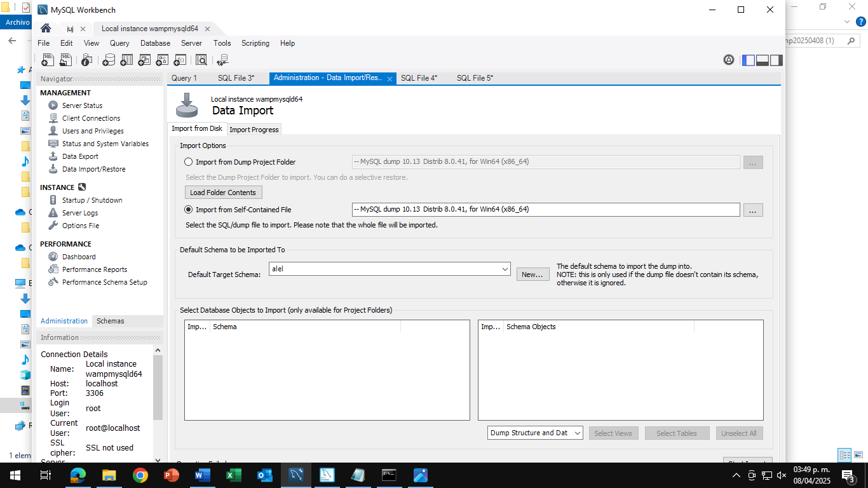This screenshot has height=488, width=868.
Task: Click the create new table icon
Action: 126,60
